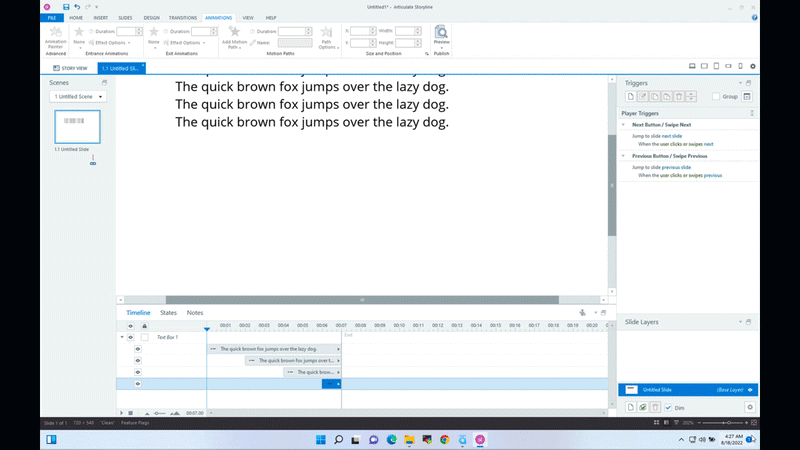Switch to the Transitions ribbon tab
The height and width of the screenshot is (450, 800).
coord(183,18)
